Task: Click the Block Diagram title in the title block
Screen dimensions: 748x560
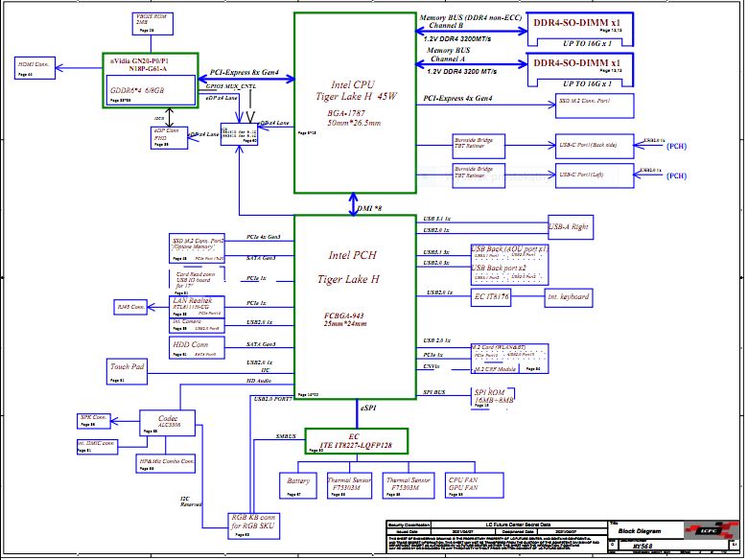Action: pyautogui.click(x=640, y=531)
